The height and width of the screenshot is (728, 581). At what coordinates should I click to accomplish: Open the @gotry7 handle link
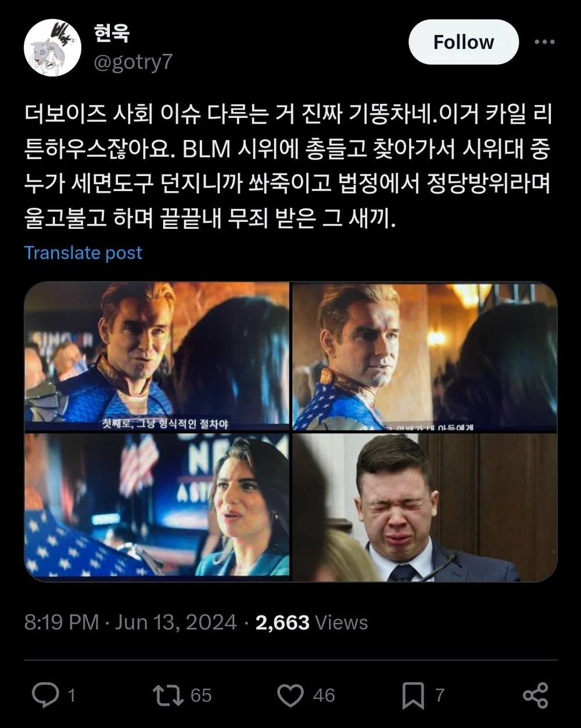pyautogui.click(x=133, y=62)
